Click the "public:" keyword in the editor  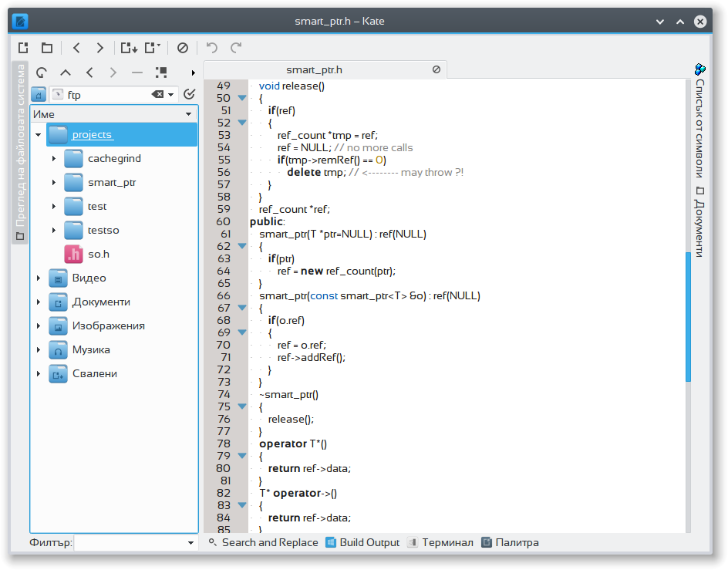[x=268, y=221]
